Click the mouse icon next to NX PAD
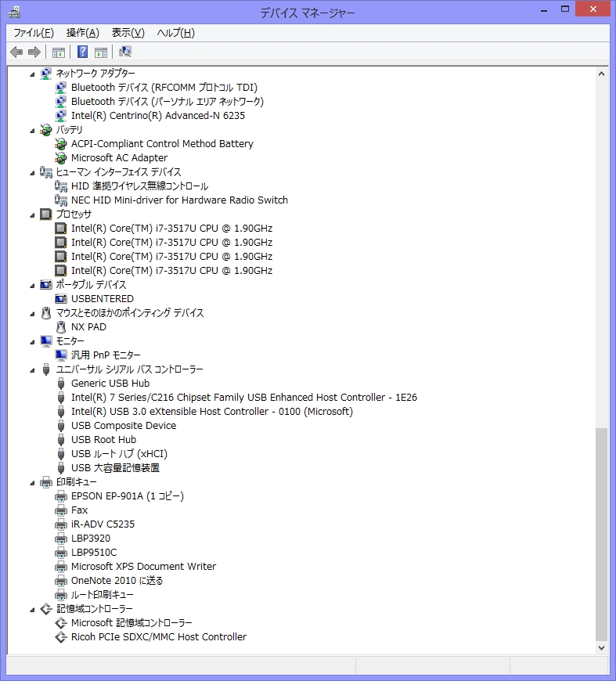 coord(61,327)
